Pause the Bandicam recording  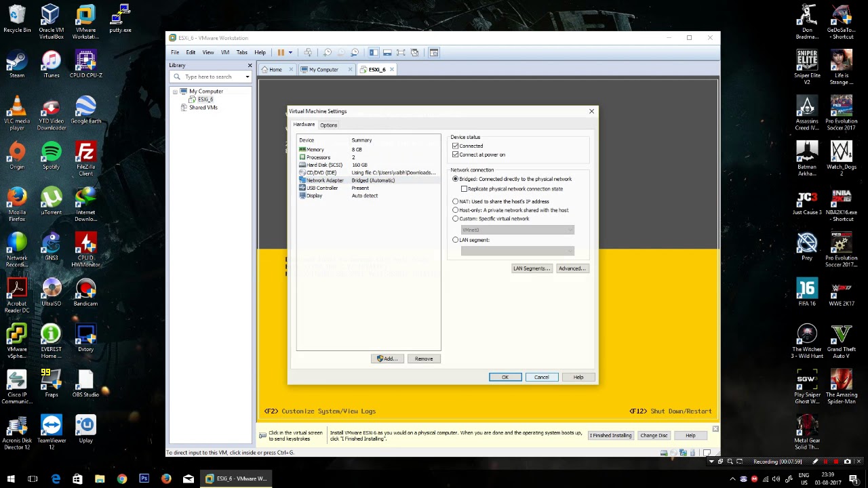point(825,462)
